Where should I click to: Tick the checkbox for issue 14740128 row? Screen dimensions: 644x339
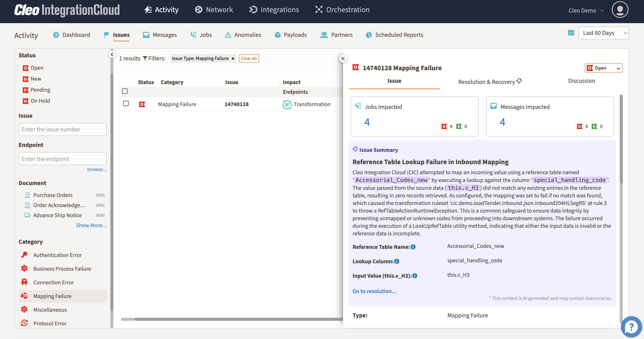(x=126, y=104)
